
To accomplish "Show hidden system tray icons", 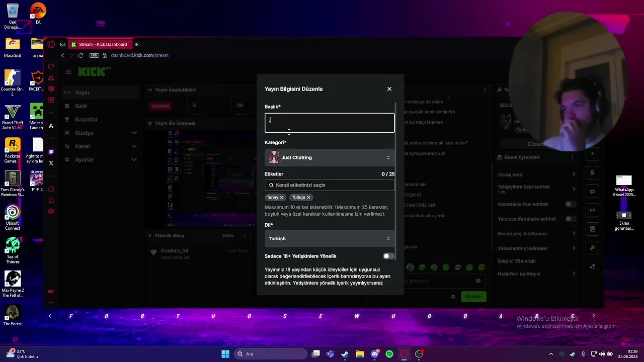I will [x=551, y=354].
